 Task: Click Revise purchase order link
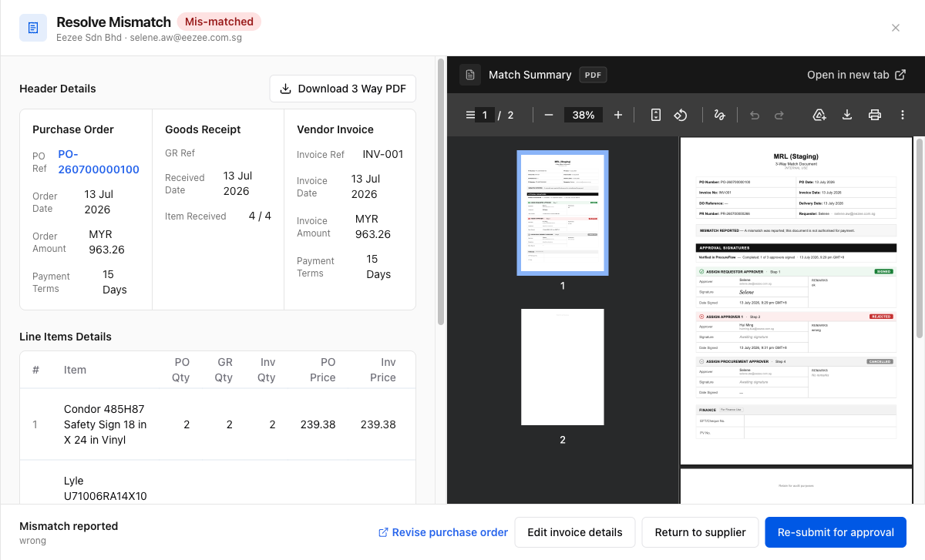tap(443, 532)
